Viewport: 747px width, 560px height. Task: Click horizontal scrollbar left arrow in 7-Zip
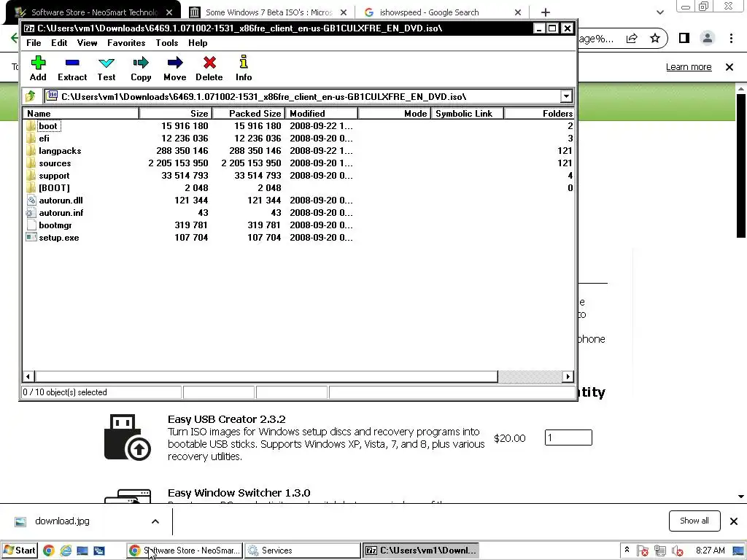(x=28, y=377)
